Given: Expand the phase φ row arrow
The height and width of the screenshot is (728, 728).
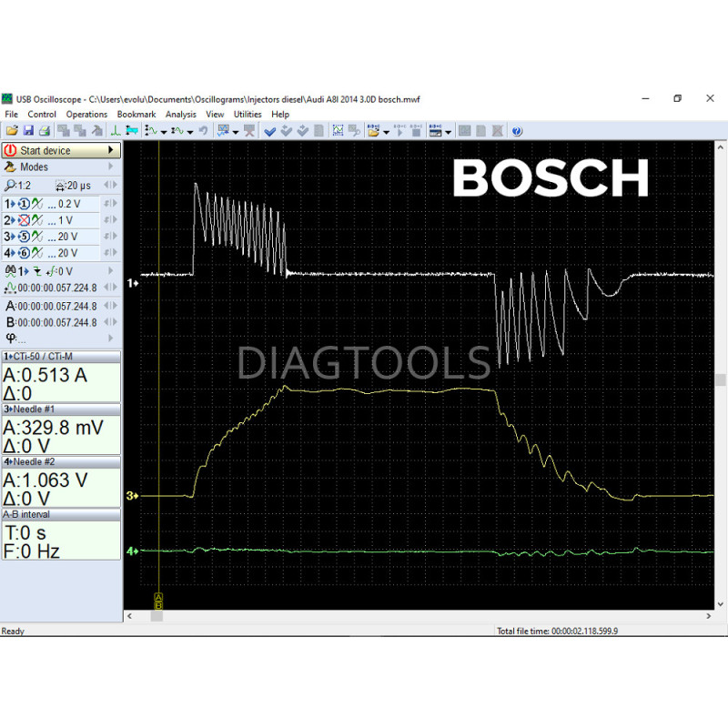Looking at the screenshot, I should [111, 338].
